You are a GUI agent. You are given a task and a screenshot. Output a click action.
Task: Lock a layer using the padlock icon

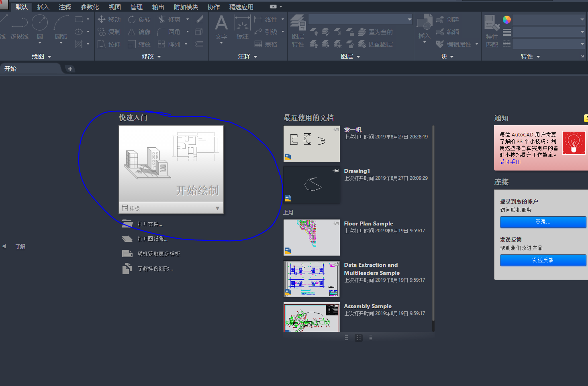click(352, 33)
